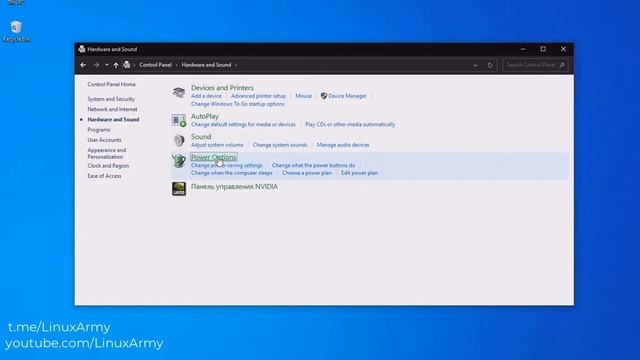Image resolution: width=640 pixels, height=360 pixels.
Task: Open Clock and Region
Action: [108, 166]
